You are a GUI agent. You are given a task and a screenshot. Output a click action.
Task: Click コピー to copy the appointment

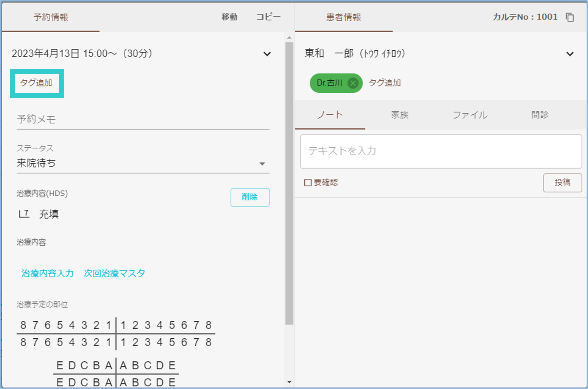click(268, 17)
